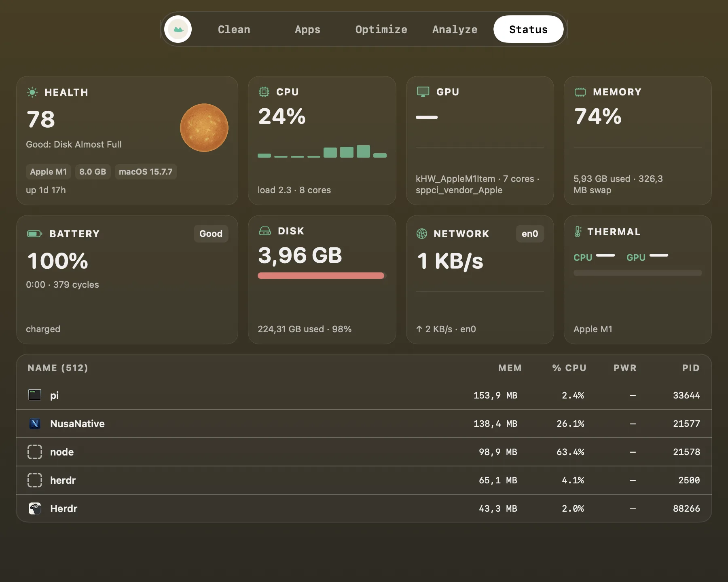The height and width of the screenshot is (582, 728).
Task: Click the red disk usage progress bar
Action: 321,276
